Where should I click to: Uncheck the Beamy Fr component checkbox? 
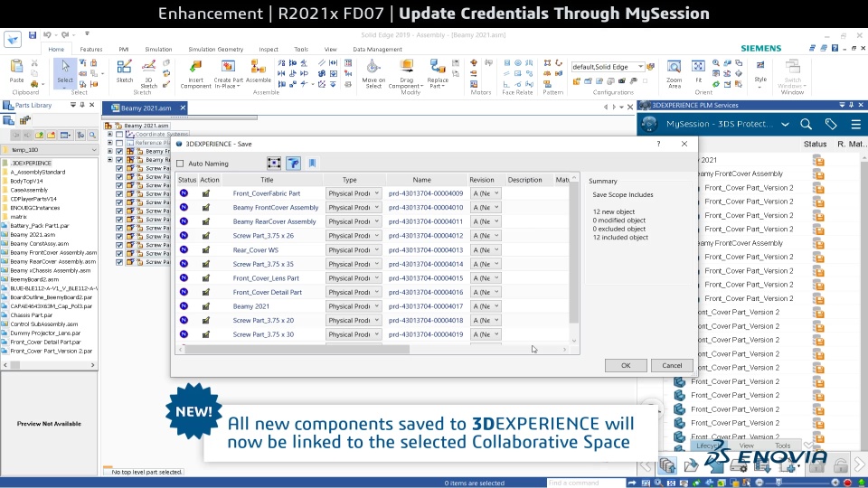[x=119, y=151]
